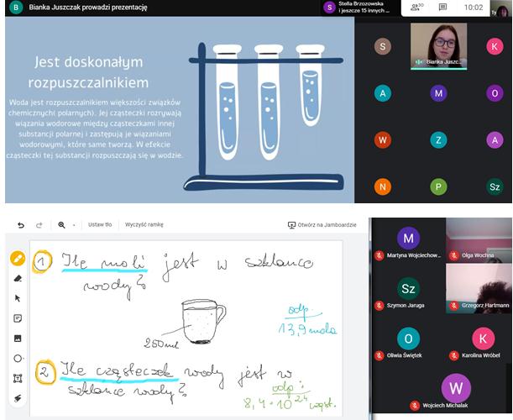Screen dimensions: 513x420
Task: Open "Otwórz na Jamboardzie" link
Action: (x=322, y=225)
